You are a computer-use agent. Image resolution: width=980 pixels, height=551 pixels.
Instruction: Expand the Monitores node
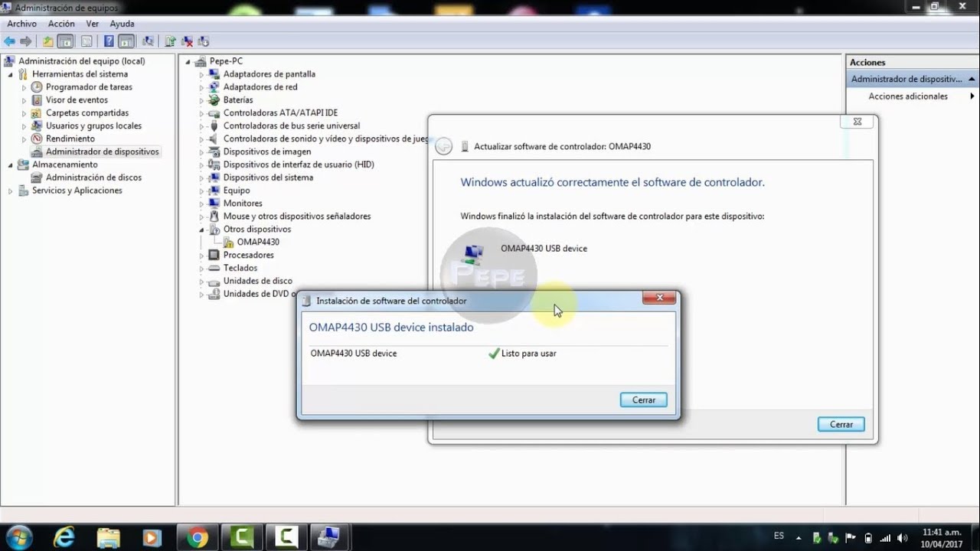(x=202, y=204)
